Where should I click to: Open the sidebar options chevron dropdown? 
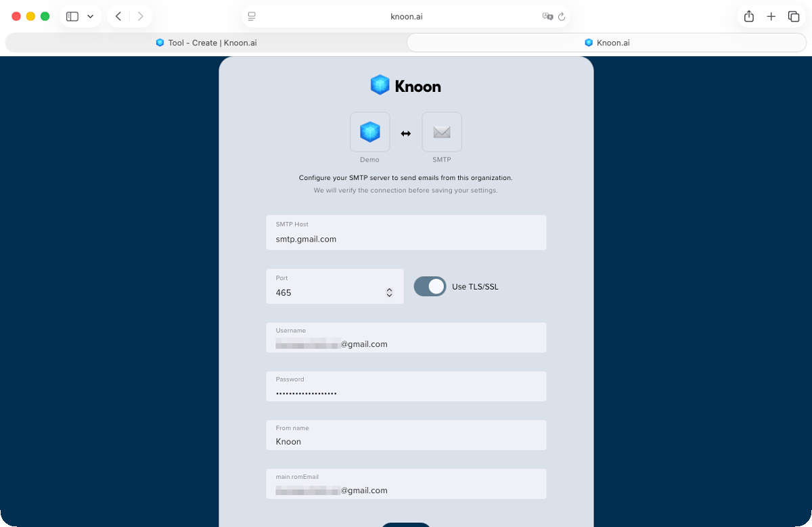90,16
